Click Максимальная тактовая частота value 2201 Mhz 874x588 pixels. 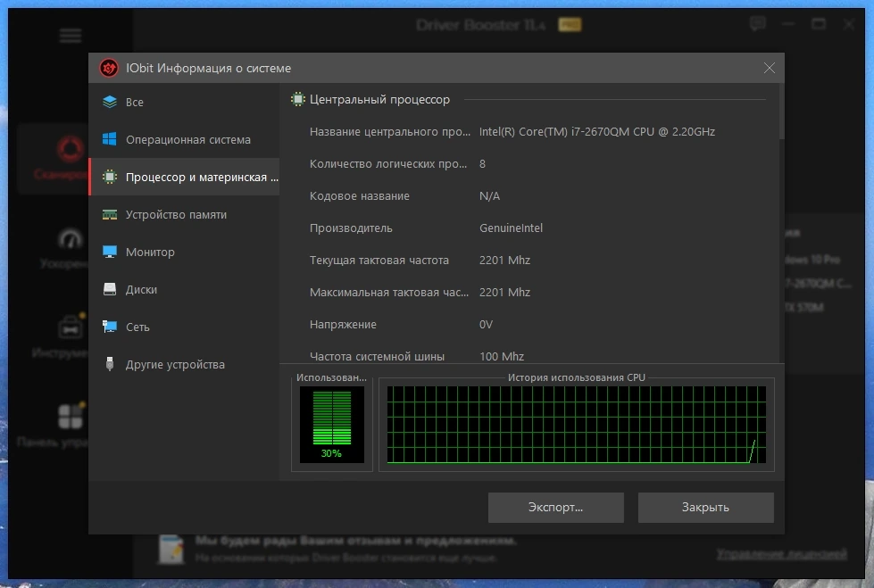(x=504, y=292)
